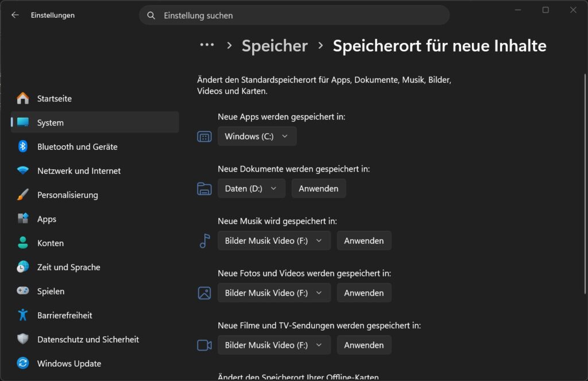Click the photo icon beside Fotos dropdown
Viewport: 588px width, 381px height.
tap(204, 293)
